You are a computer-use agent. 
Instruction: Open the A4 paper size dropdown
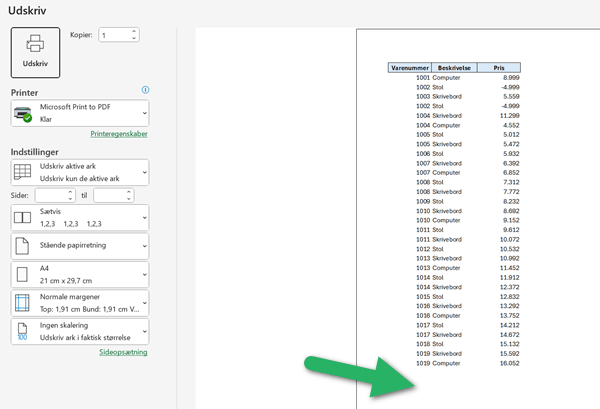tap(145, 274)
